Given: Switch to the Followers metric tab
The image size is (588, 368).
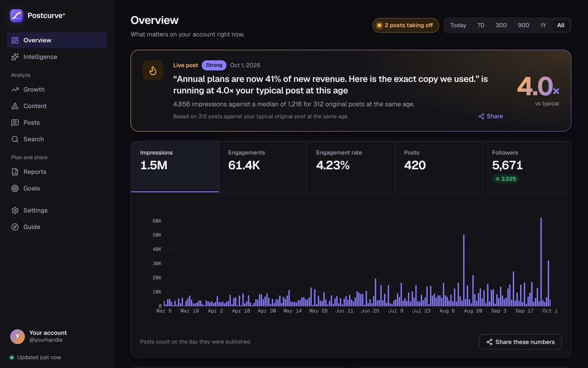Looking at the screenshot, I should [x=527, y=167].
